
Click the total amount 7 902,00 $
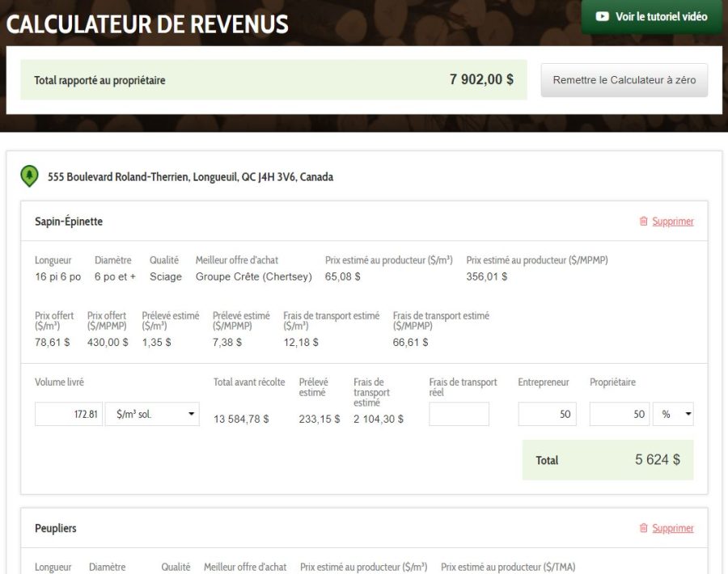click(x=481, y=79)
